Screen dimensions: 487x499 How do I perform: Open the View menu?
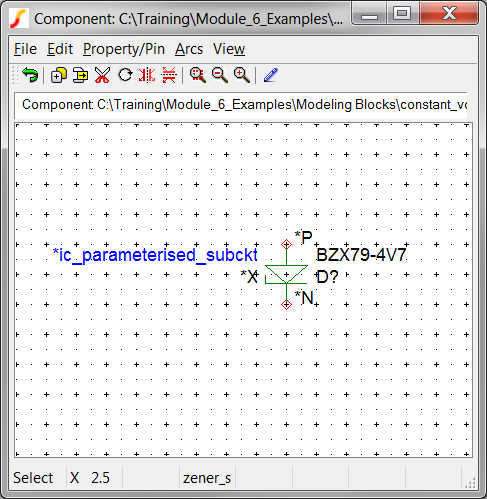(229, 49)
